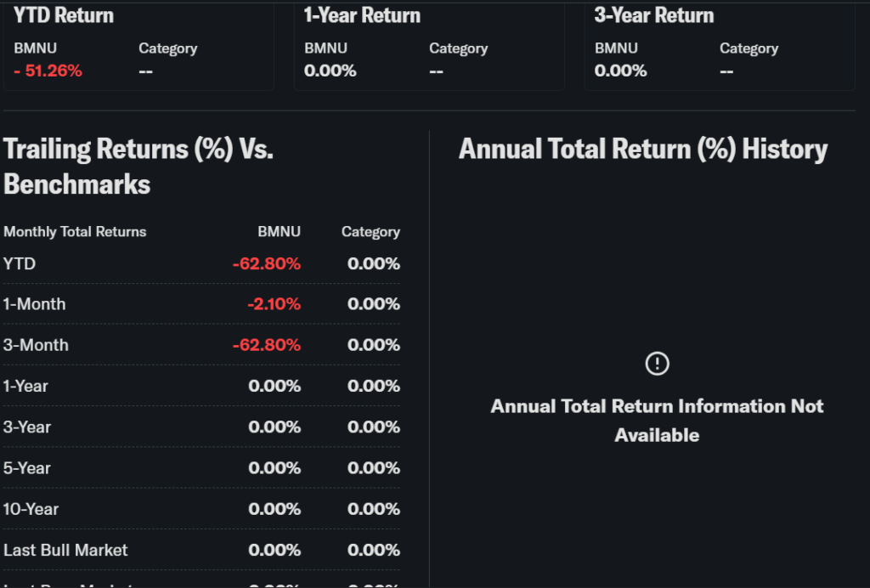Select the Trailing Returns vs. Benchmarks heading
The height and width of the screenshot is (588, 870).
(x=138, y=167)
